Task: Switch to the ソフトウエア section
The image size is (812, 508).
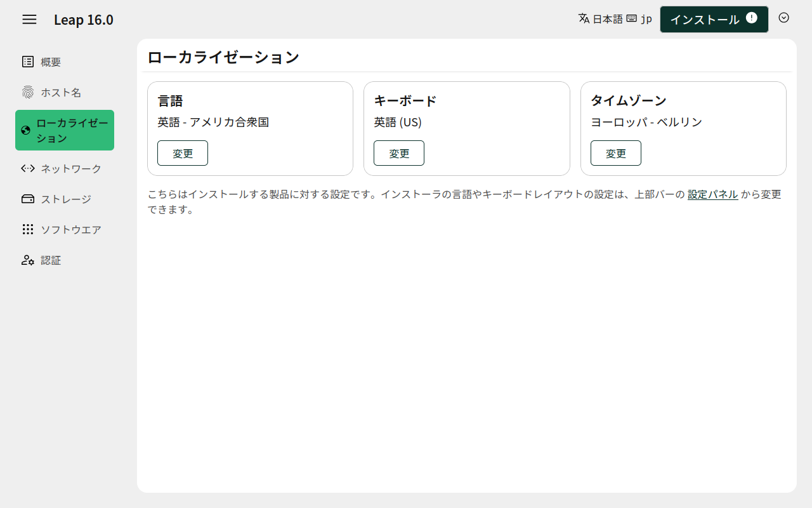Action: coord(65,229)
